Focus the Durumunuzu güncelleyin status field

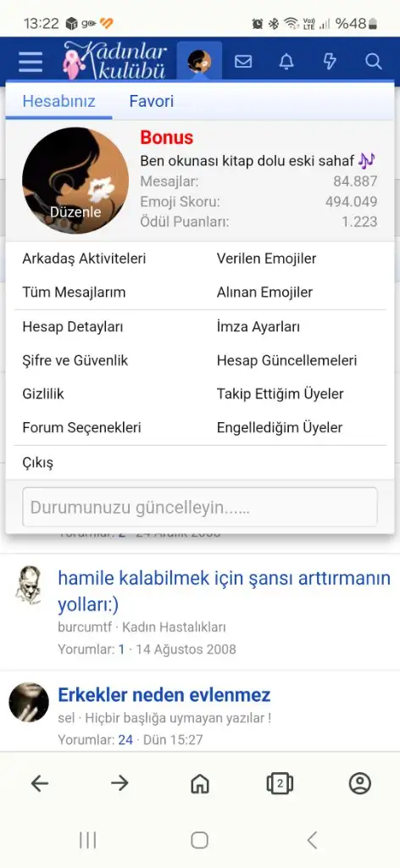(x=200, y=507)
